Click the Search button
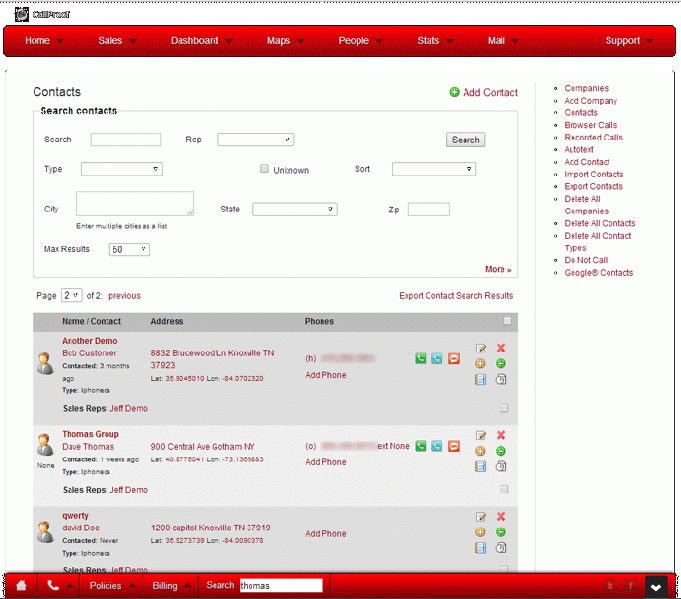The height and width of the screenshot is (599, 681). (x=465, y=139)
